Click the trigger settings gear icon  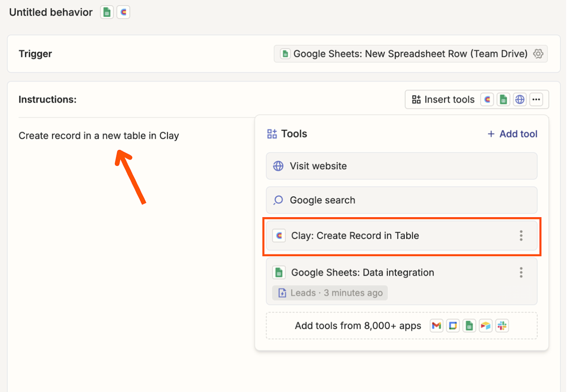[x=538, y=54]
